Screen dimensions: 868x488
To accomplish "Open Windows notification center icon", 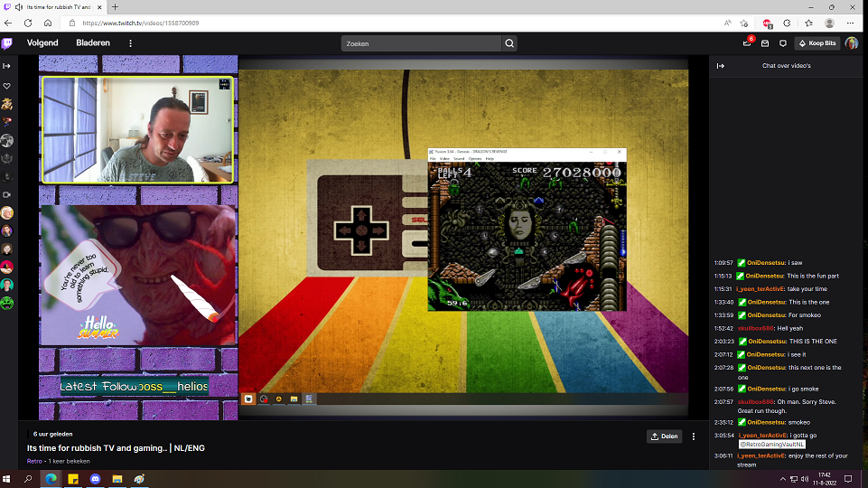I will (848, 479).
